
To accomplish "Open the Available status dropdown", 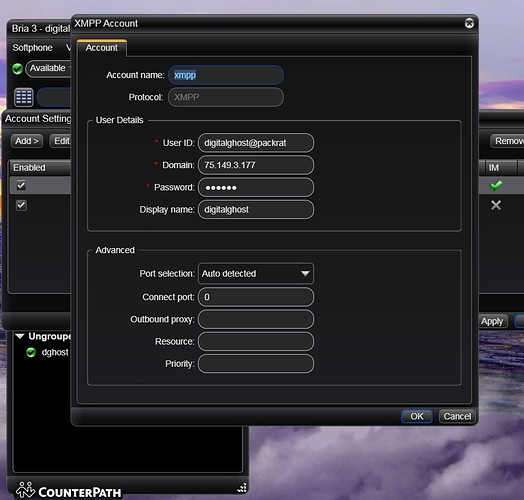I will click(x=49, y=69).
